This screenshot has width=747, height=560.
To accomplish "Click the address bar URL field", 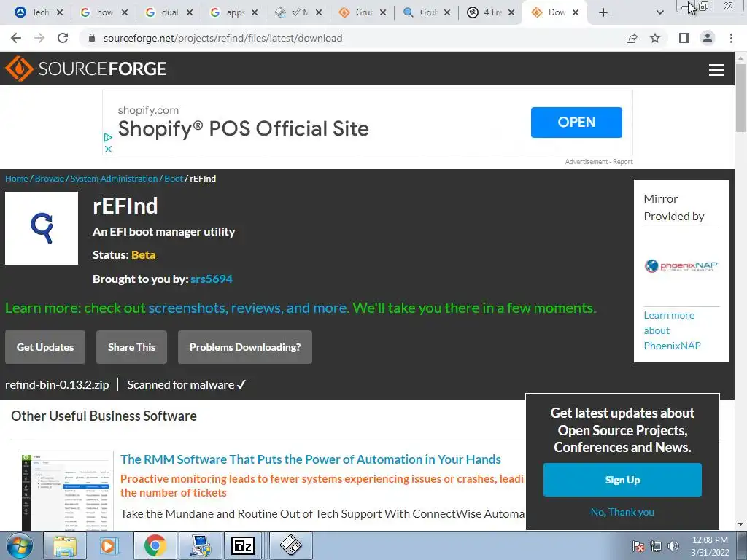I will tap(352, 38).
